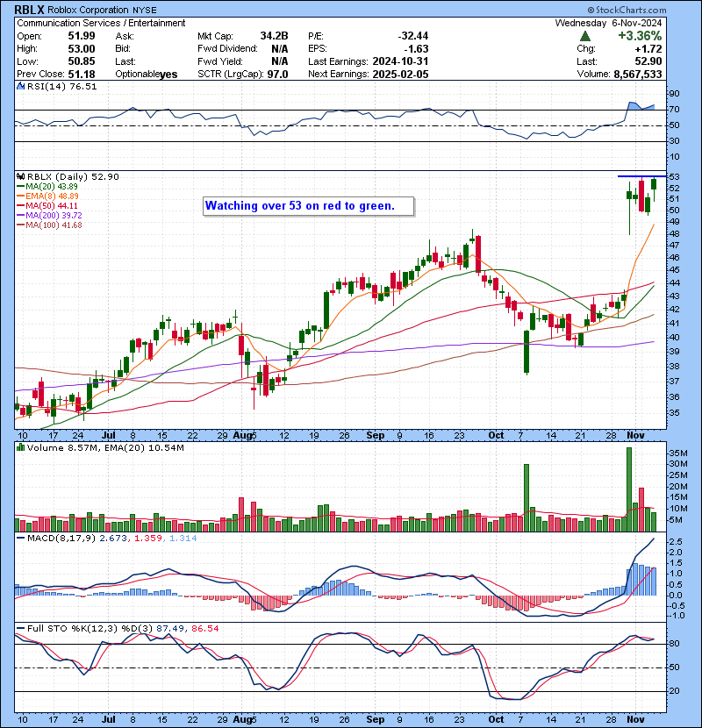This screenshot has width=702, height=728.
Task: Click the candlestick icon beside RBLX (Daily)
Action: [21, 176]
